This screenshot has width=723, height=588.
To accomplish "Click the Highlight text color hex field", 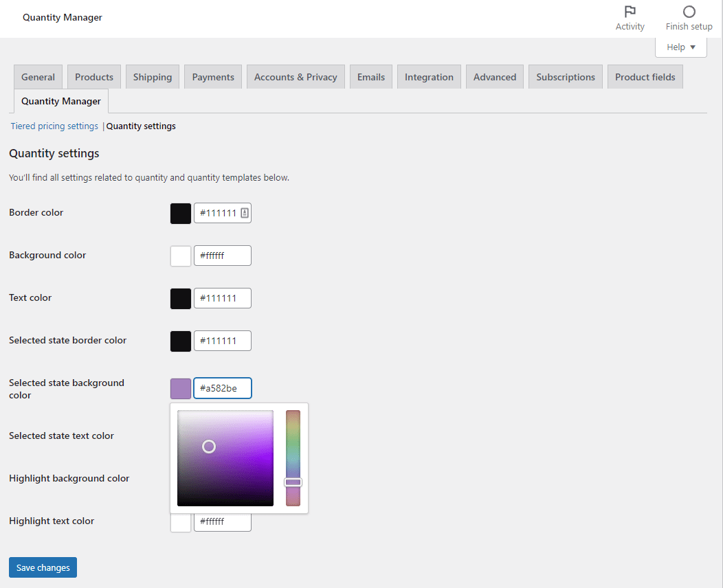I will (223, 522).
